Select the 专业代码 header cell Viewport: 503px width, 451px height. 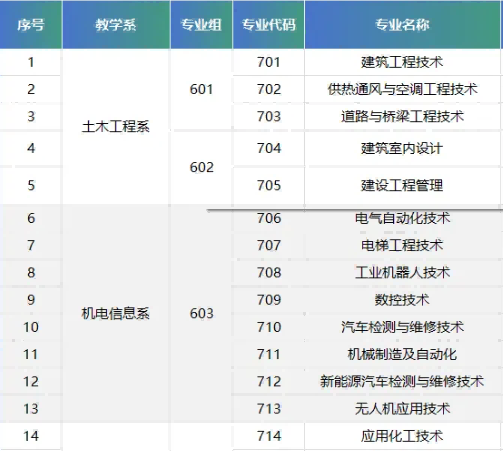click(x=269, y=25)
